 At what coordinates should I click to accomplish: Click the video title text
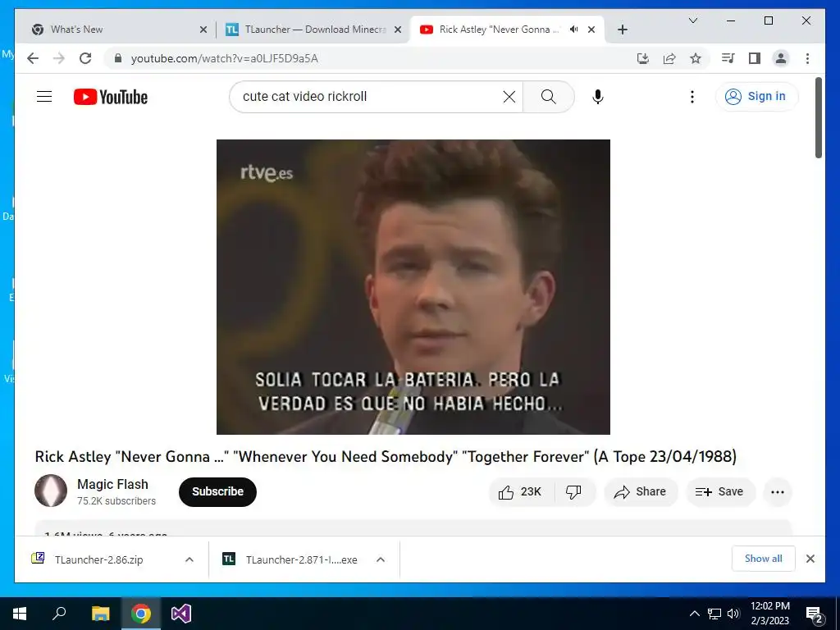pyautogui.click(x=386, y=456)
